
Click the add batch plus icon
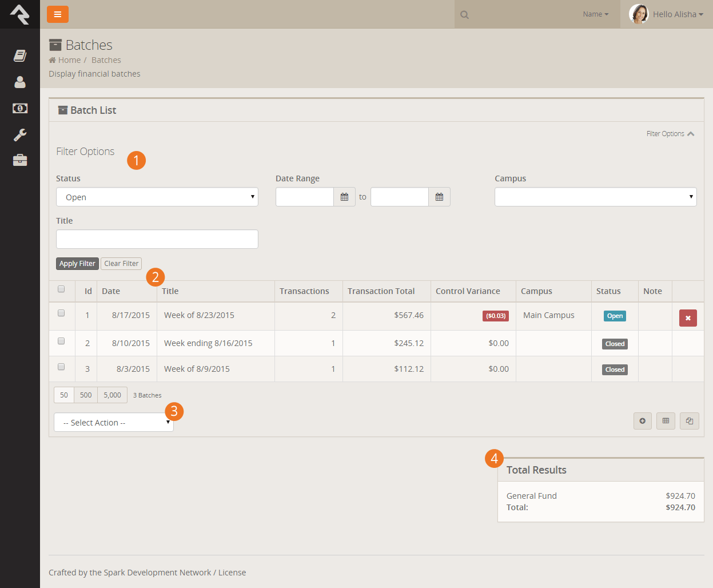coord(643,421)
